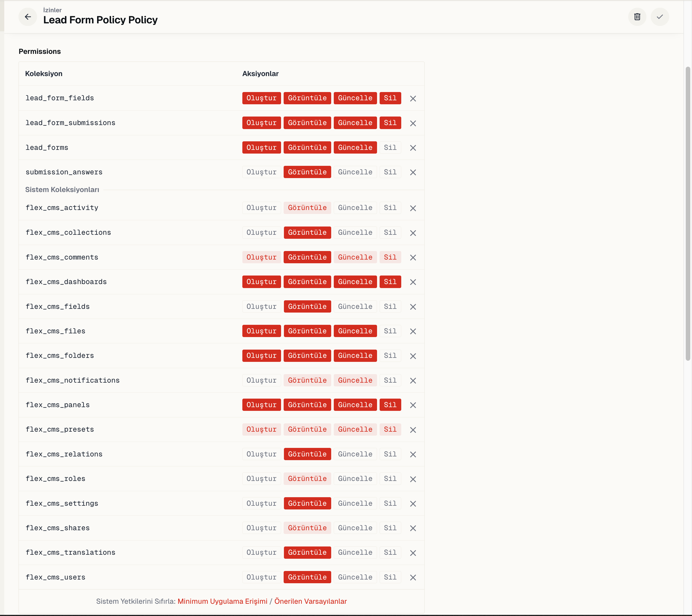The image size is (692, 616).
Task: Remove flex_cms_presets row with X icon
Action: (413, 430)
